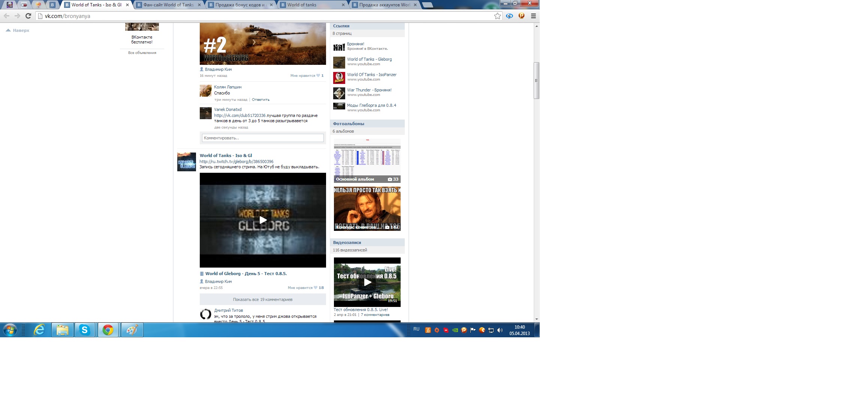The height and width of the screenshot is (407, 868).
Task: Click the network icon in system tray
Action: [491, 330]
